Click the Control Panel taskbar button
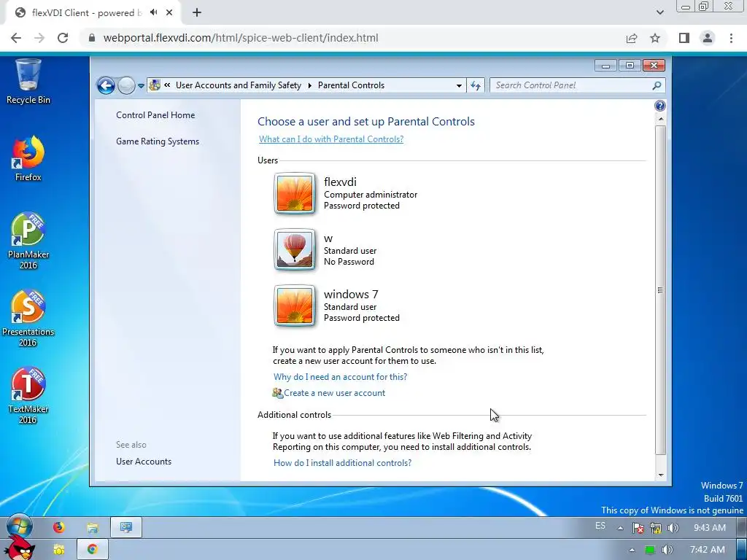Viewport: 747px width, 560px height. pos(126,527)
